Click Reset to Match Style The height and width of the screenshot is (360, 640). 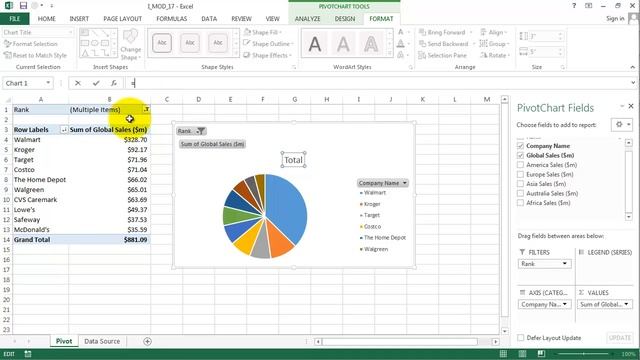pyautogui.click(x=35, y=55)
